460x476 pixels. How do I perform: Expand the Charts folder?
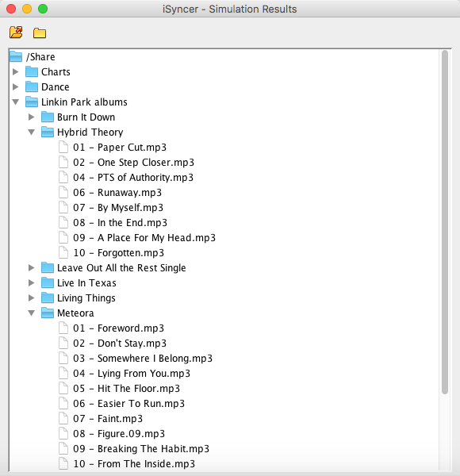tap(16, 71)
